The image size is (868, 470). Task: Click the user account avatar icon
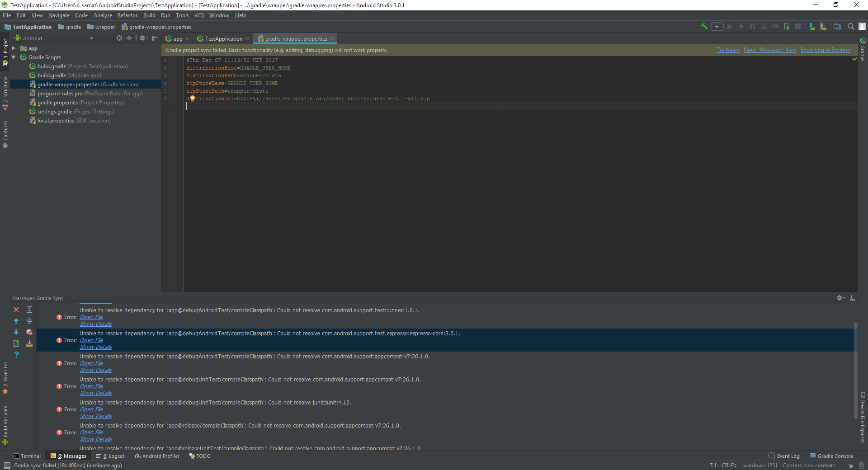[x=862, y=27]
